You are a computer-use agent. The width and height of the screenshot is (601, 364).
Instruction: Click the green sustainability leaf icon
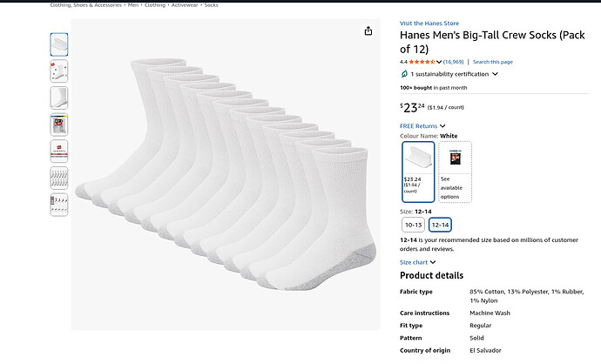tap(404, 74)
